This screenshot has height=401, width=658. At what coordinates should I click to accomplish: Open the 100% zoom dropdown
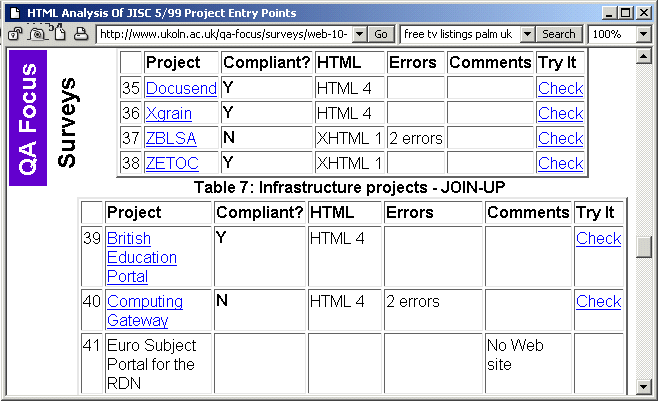tap(644, 34)
